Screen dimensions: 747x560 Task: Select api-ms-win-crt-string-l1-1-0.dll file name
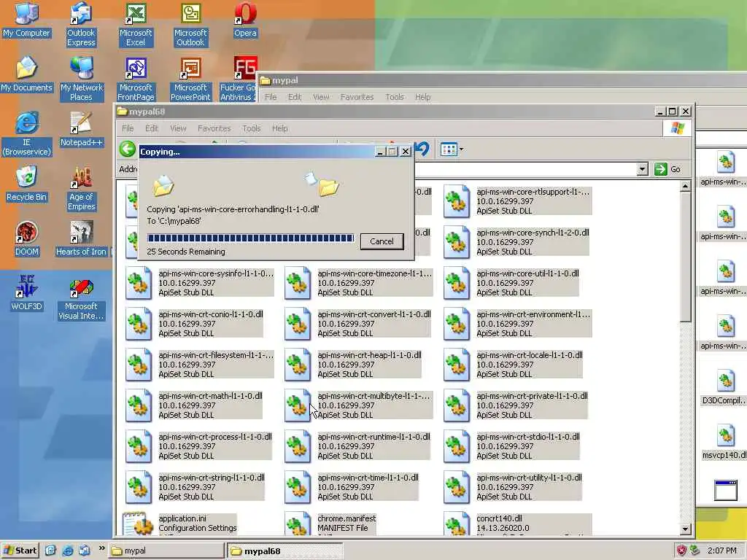[211, 478]
